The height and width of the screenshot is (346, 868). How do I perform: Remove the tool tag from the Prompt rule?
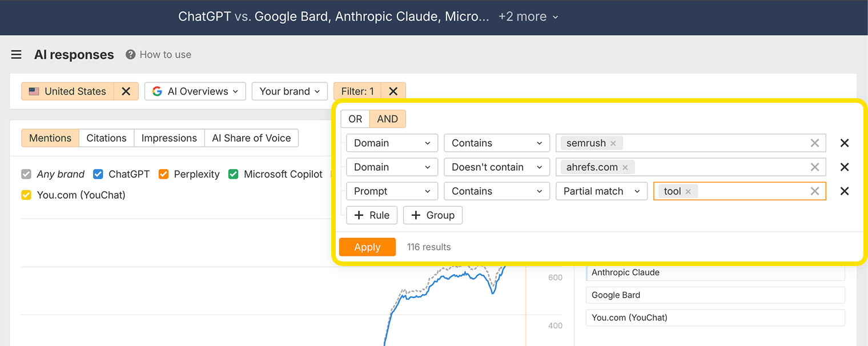(x=688, y=191)
